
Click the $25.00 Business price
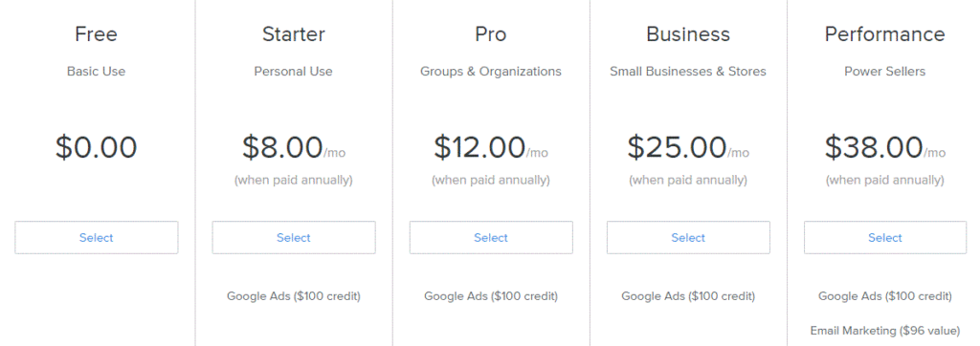[677, 147]
